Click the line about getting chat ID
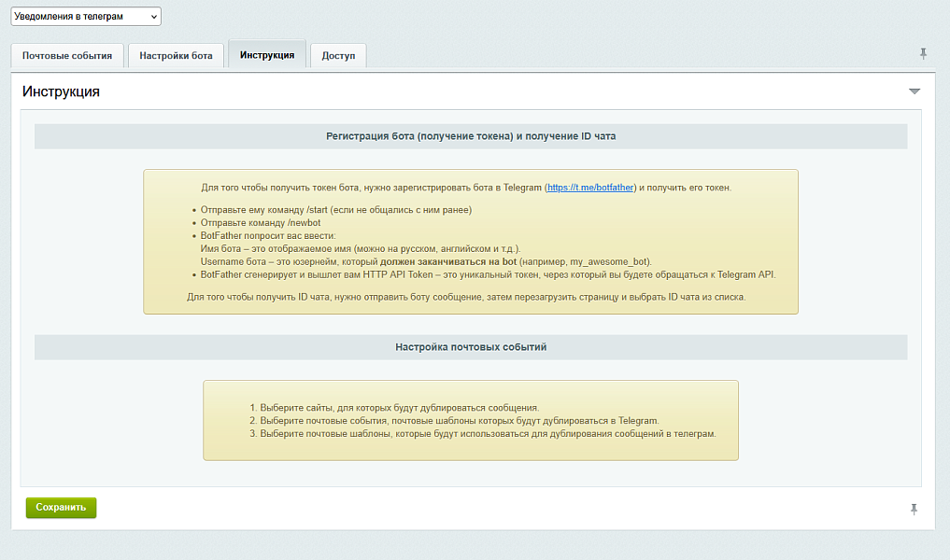 click(x=466, y=297)
